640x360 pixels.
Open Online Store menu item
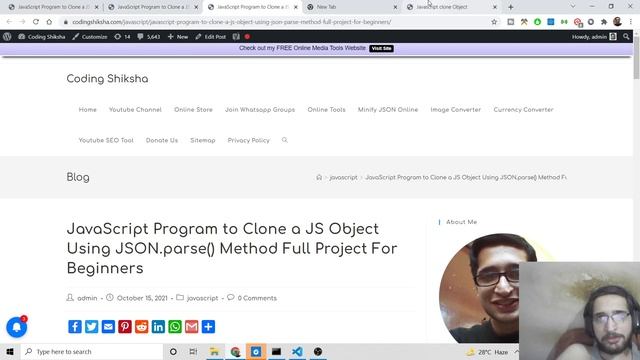pos(193,109)
